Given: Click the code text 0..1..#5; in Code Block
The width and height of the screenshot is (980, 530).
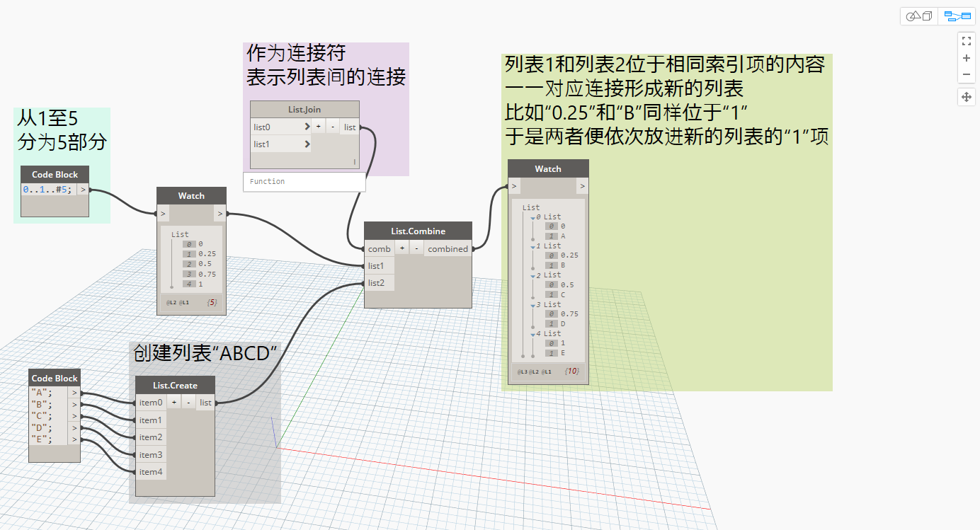Looking at the screenshot, I should [x=47, y=190].
